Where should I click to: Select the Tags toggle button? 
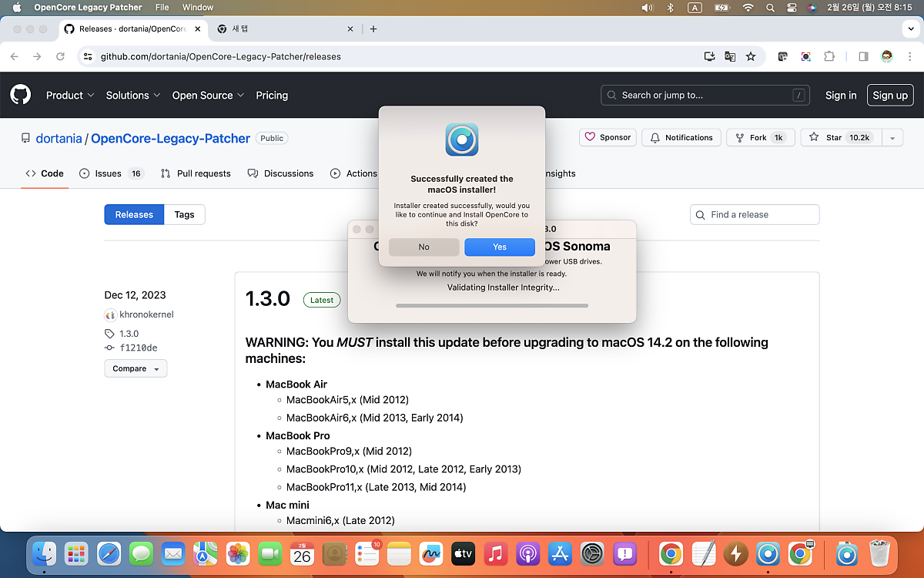point(184,214)
